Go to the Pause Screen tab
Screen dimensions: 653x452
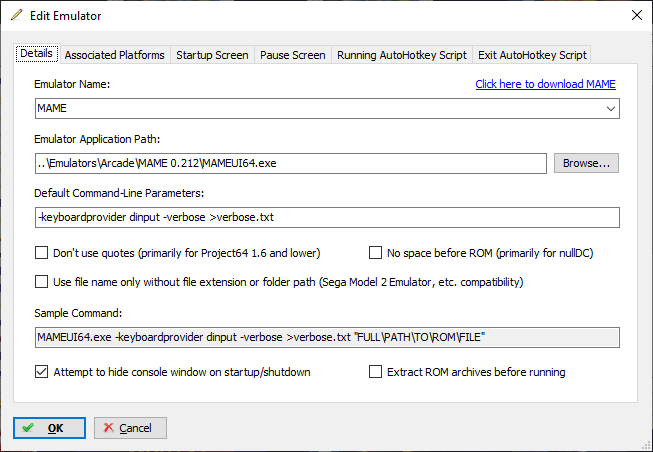pos(292,55)
